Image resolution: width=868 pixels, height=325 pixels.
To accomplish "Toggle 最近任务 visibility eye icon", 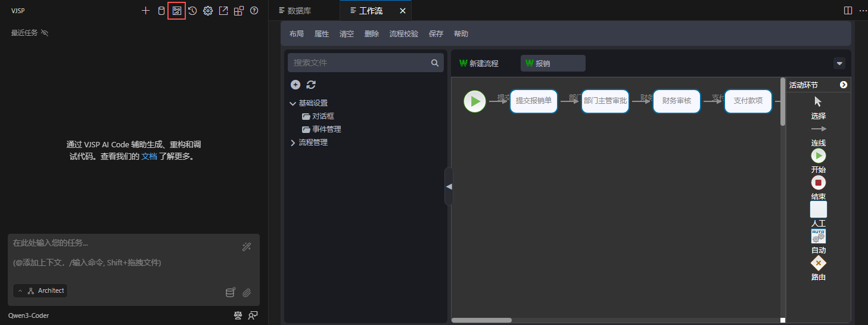I will click(45, 33).
